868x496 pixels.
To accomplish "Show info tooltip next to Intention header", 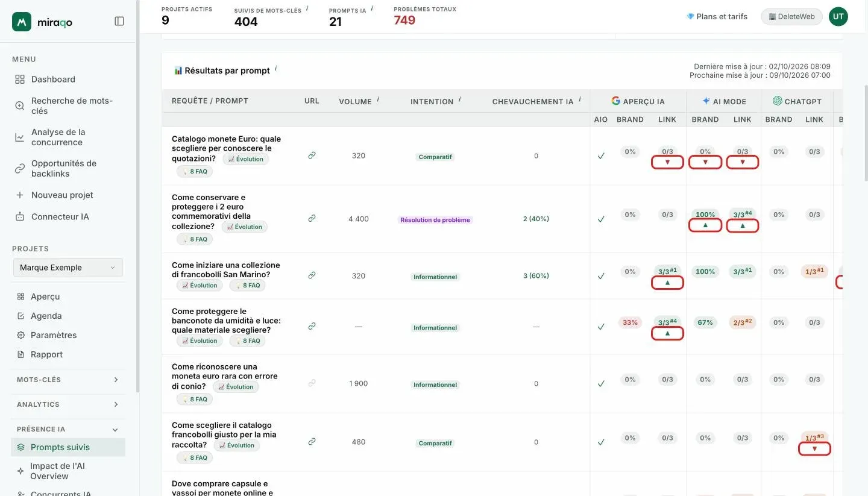I will tap(460, 99).
